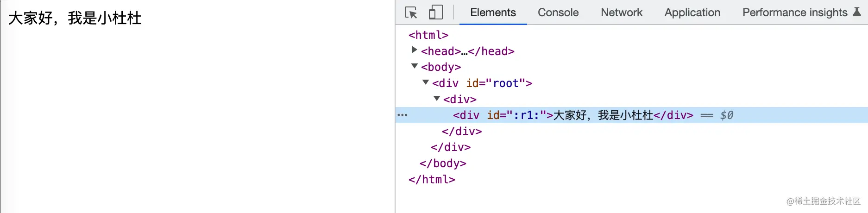The image size is (868, 213).
Task: Activate the inspect element picker icon
Action: pyautogui.click(x=411, y=12)
